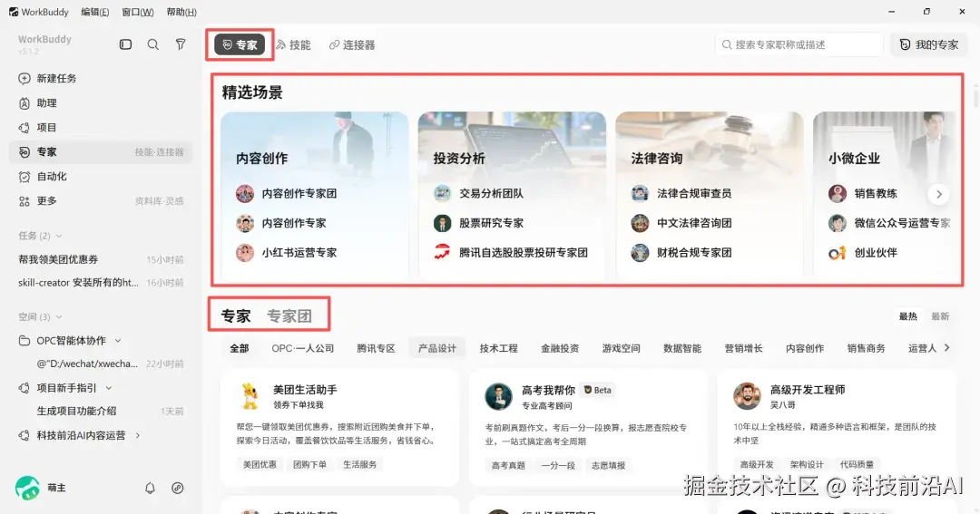Click the 腾讯自选股股票投研专家团 logo icon

coord(443,253)
